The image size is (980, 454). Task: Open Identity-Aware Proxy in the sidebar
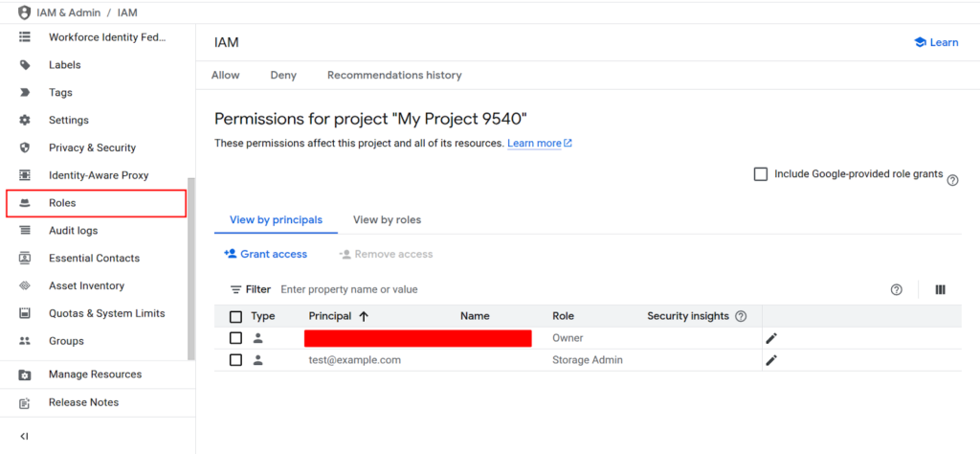point(97,175)
